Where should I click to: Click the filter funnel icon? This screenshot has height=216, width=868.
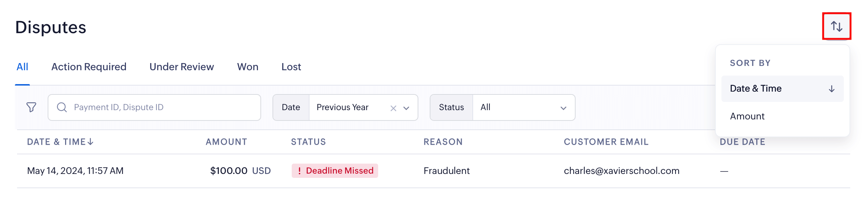click(31, 107)
